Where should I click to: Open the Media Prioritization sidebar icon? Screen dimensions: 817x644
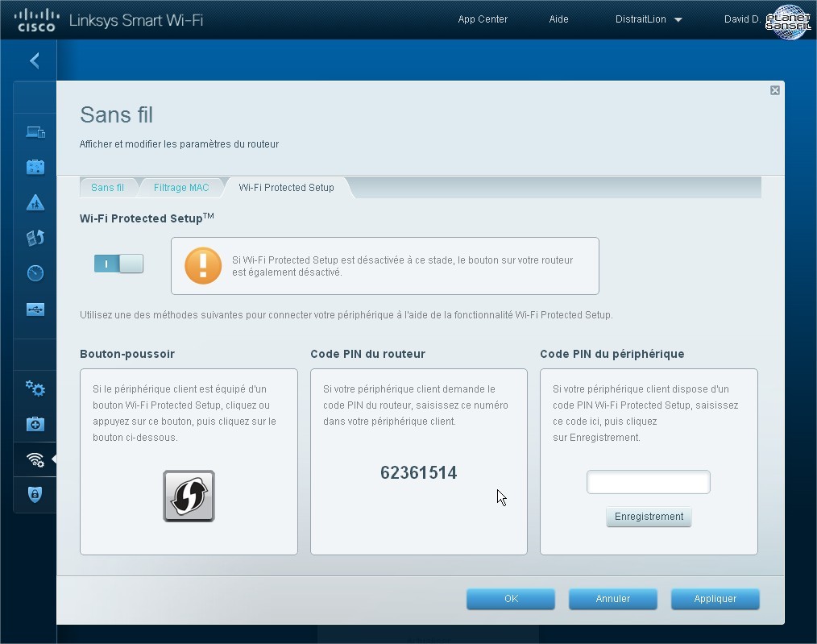click(x=35, y=238)
